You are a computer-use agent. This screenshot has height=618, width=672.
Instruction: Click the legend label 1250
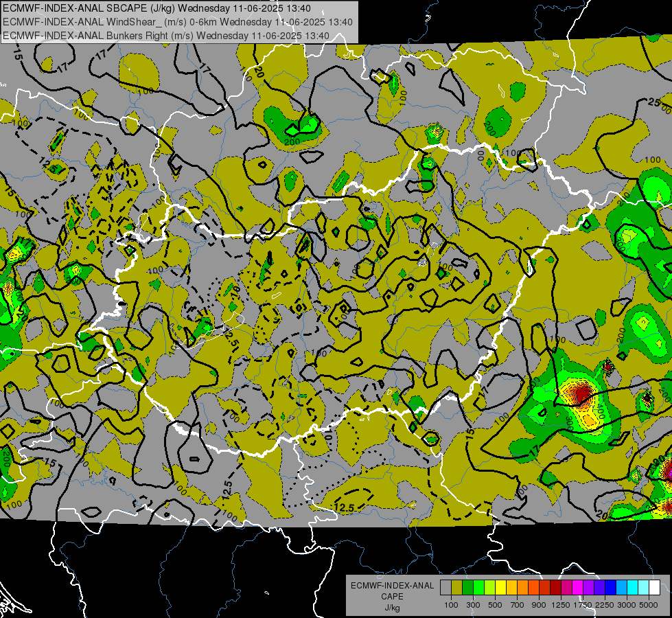pyautogui.click(x=561, y=605)
